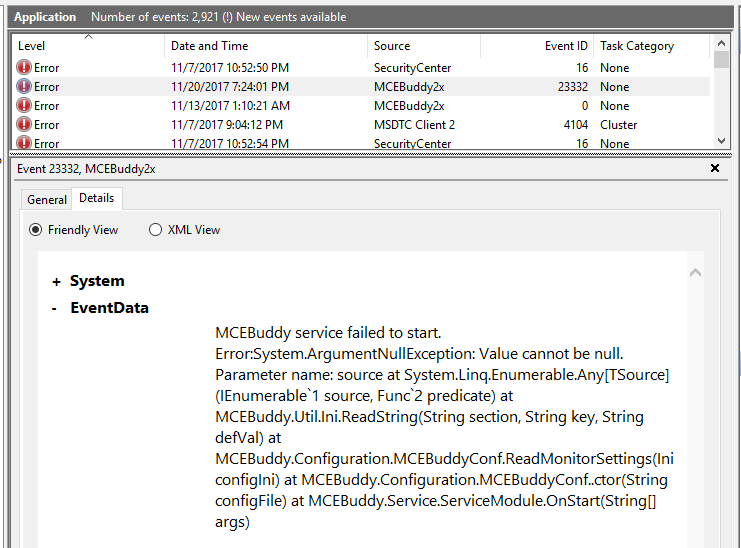Close the Event 23332 preview pane
Image resolution: width=741 pixels, height=548 pixels.
pos(714,169)
